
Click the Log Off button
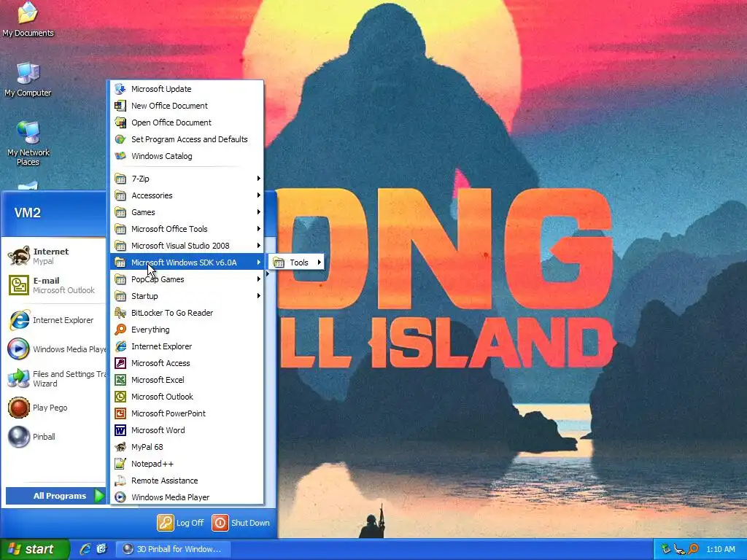click(x=181, y=523)
